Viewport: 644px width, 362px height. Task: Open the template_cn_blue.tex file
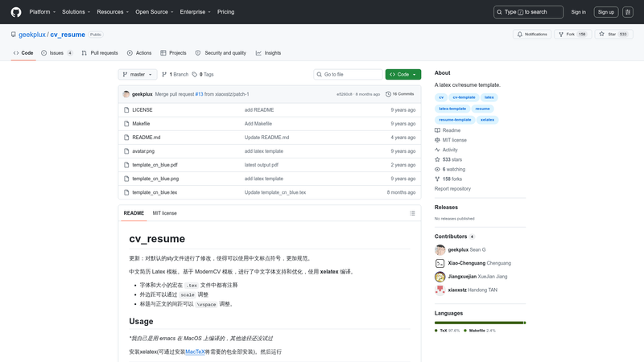155,192
